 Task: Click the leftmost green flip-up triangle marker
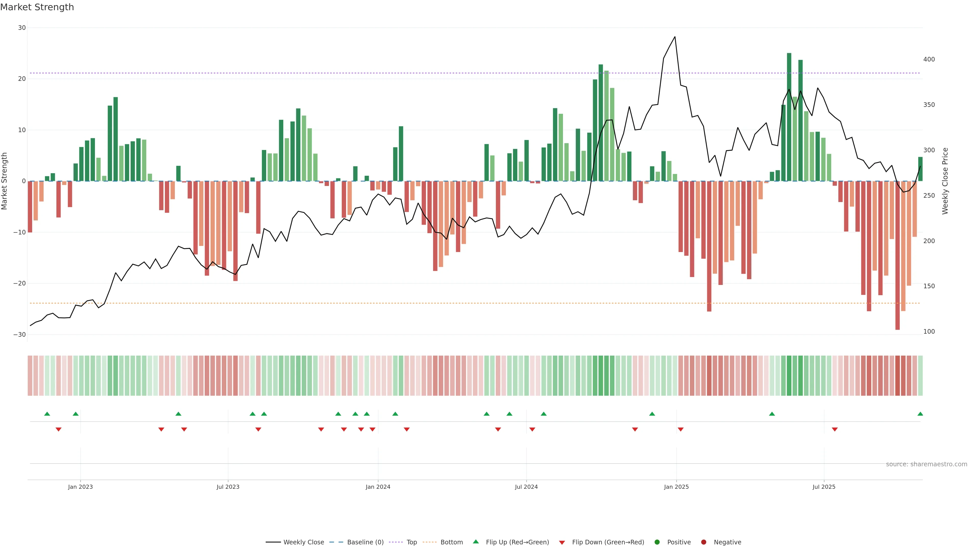[x=47, y=414]
